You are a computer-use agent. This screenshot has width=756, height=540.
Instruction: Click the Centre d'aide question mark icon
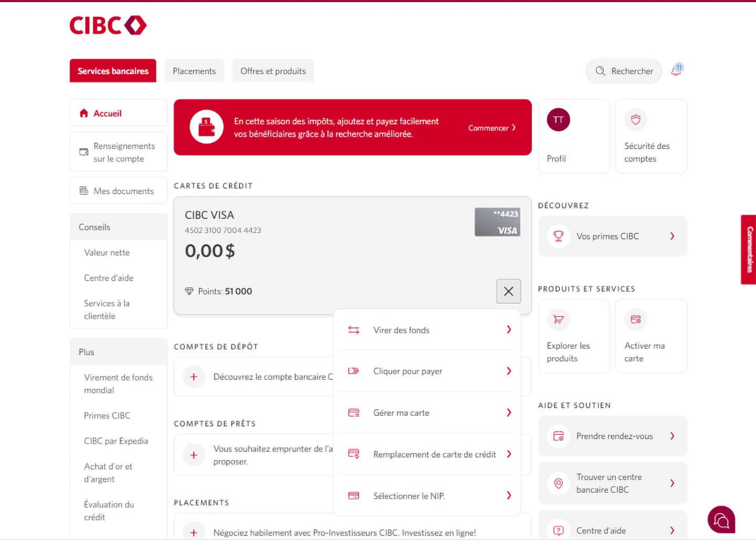point(559,531)
